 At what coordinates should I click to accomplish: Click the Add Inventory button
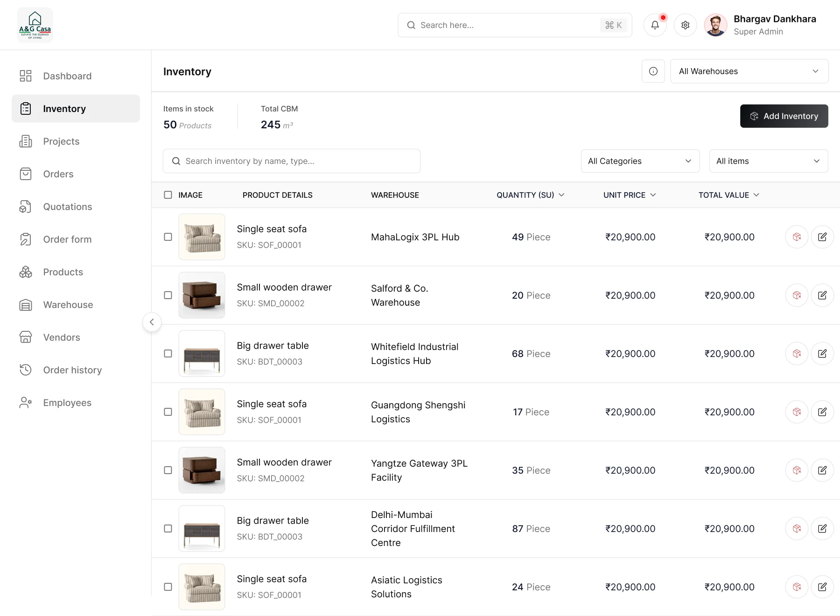[784, 116]
